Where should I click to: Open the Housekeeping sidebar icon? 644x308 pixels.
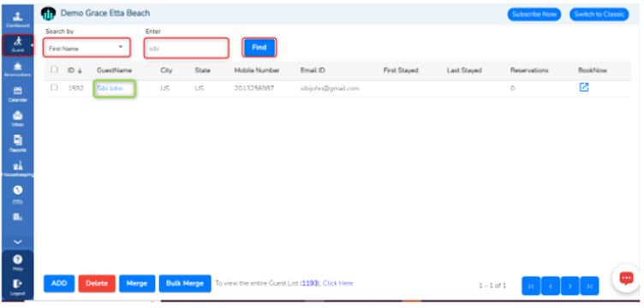coord(17,169)
